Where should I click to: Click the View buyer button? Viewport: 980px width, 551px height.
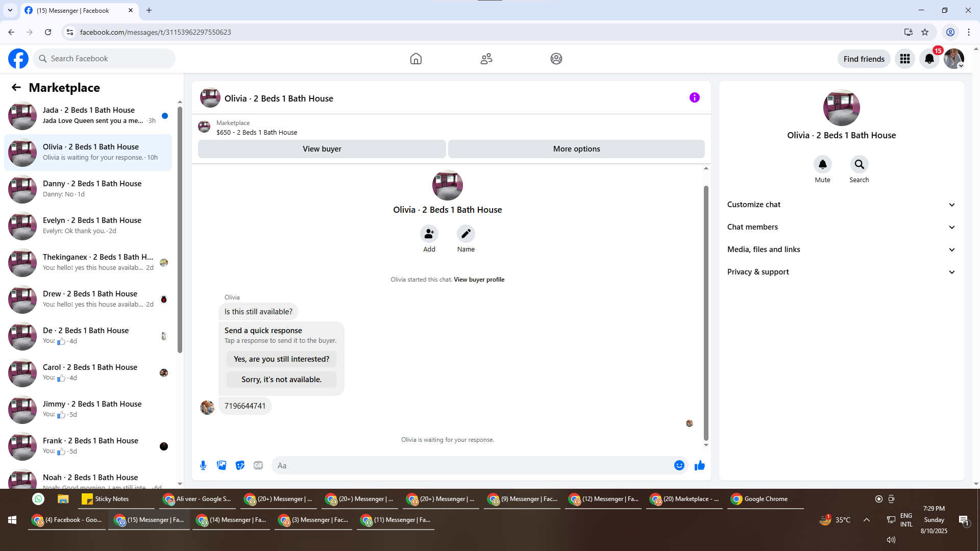coord(322,149)
